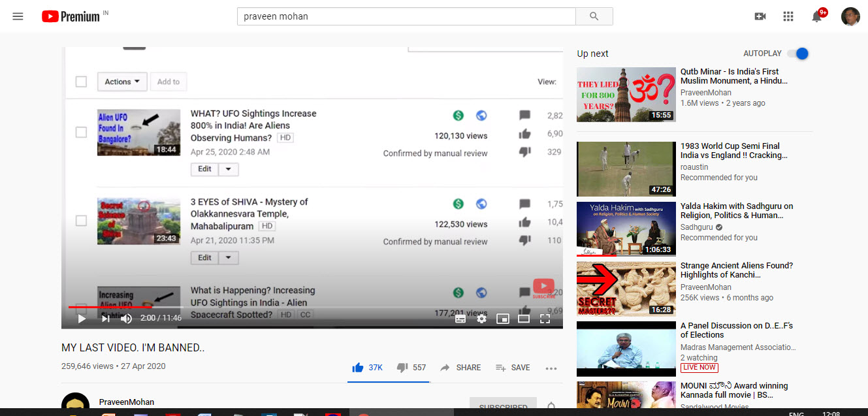Like the video with thumbs up
The image size is (868, 416).
coord(357,368)
